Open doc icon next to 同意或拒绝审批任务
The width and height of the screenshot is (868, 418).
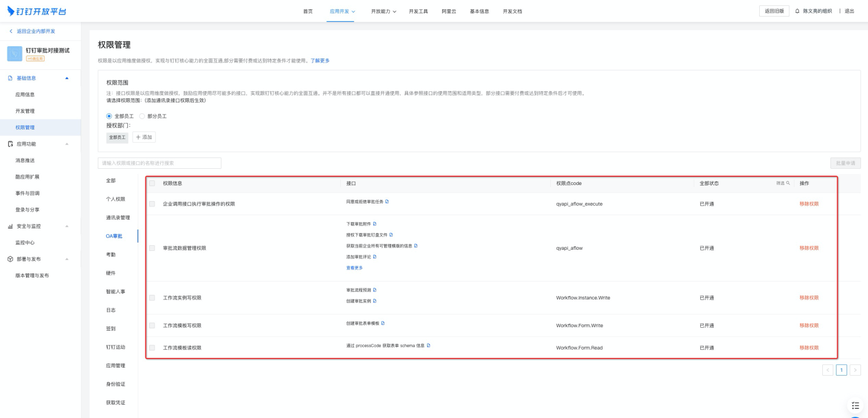tap(387, 201)
